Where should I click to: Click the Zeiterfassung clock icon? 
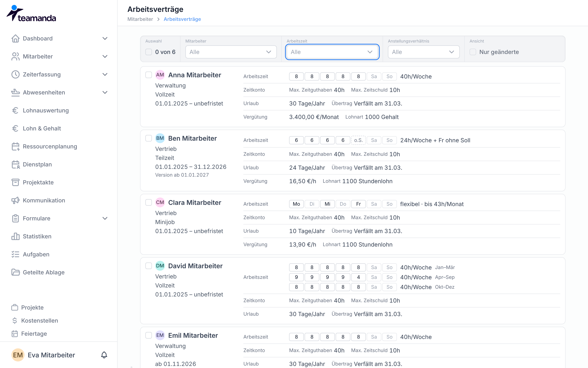[16, 74]
